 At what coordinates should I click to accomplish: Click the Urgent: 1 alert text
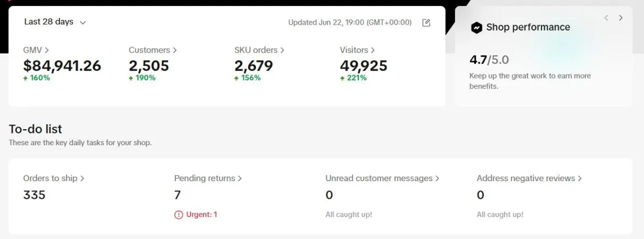click(201, 214)
